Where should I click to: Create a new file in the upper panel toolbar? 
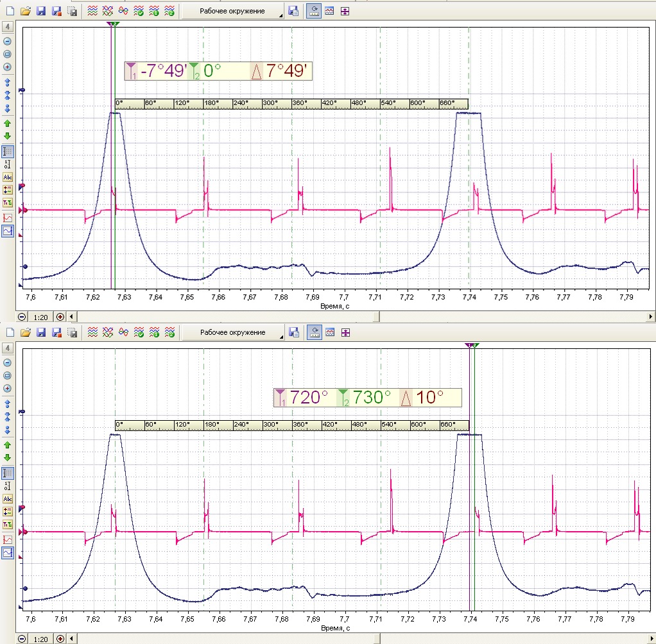[x=10, y=12]
